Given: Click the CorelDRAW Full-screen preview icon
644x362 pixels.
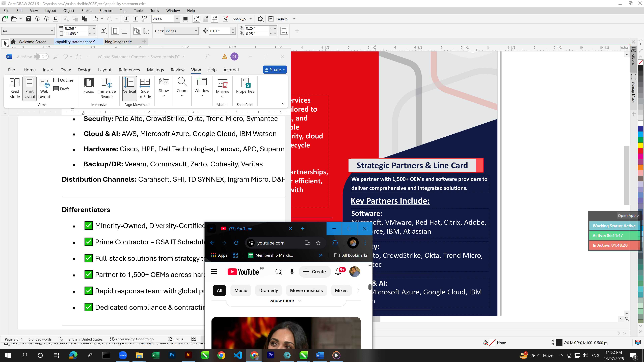Looking at the screenshot, I should [185, 19].
